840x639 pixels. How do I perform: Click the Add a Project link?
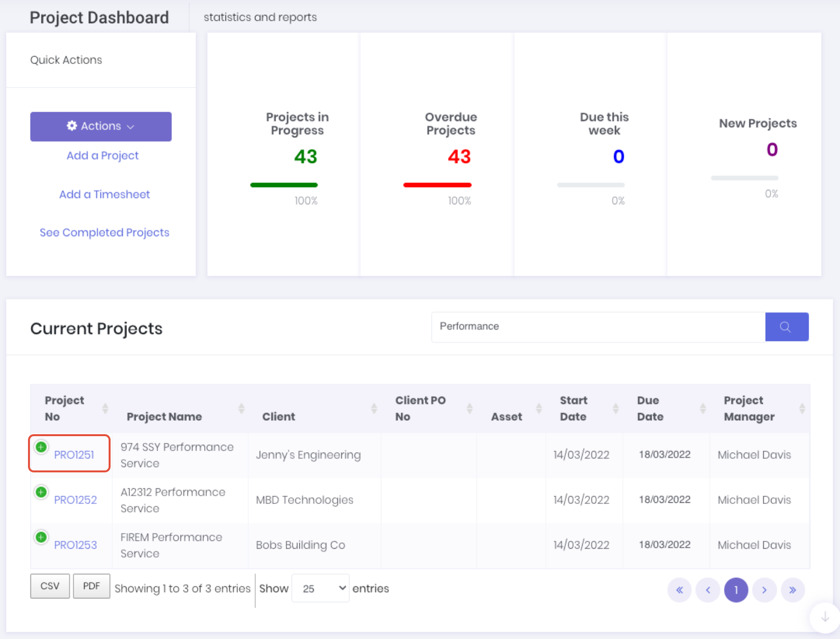pyautogui.click(x=102, y=155)
